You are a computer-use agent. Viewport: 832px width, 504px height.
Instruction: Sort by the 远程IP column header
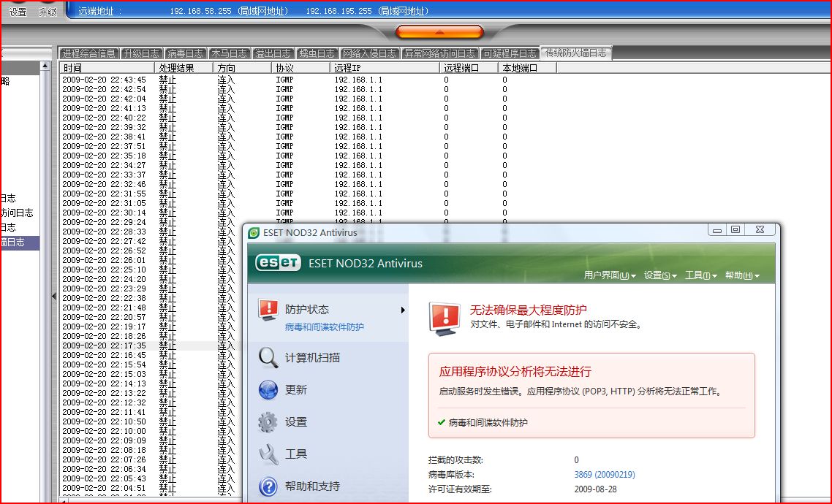384,68
